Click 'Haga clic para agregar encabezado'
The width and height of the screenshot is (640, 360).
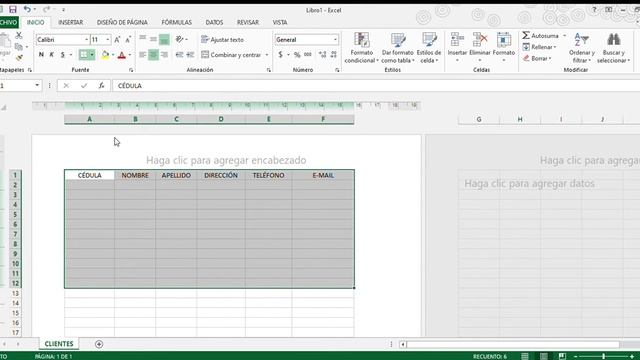pos(226,160)
